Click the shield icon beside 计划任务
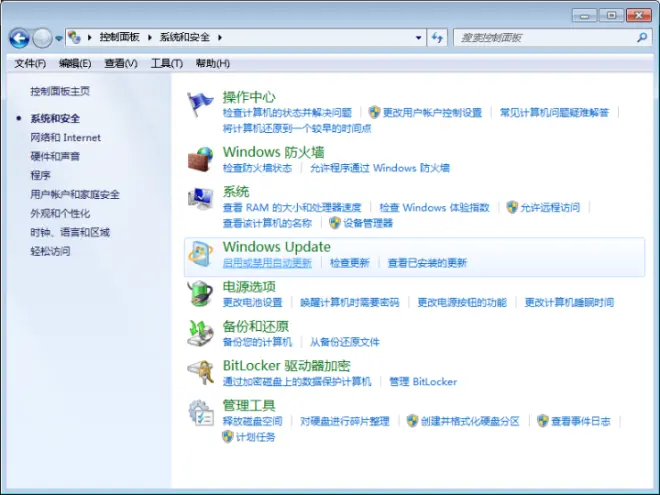 [228, 436]
